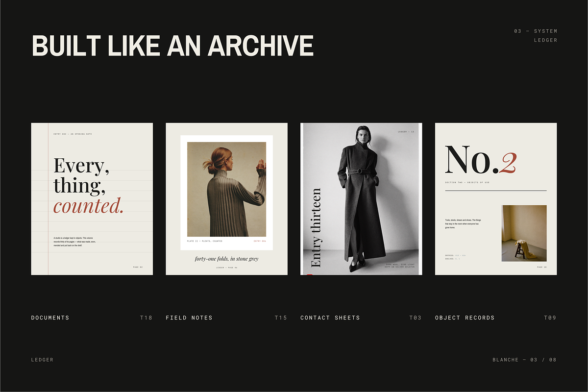The width and height of the screenshot is (588, 392).
Task: Select the 'DOCUMENTS' caption
Action: [x=50, y=318]
